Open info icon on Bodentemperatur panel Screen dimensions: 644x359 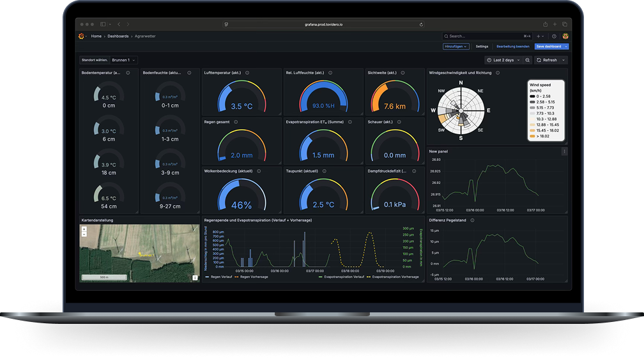(x=128, y=73)
